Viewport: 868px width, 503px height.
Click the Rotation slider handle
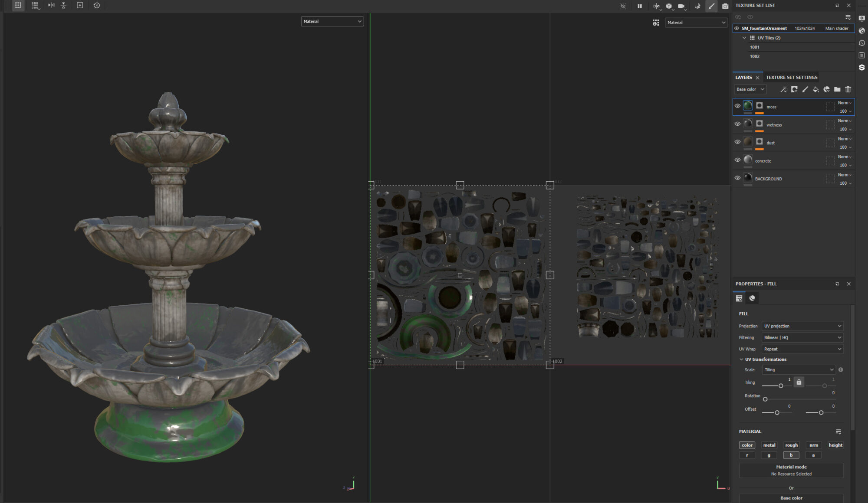[x=765, y=399]
